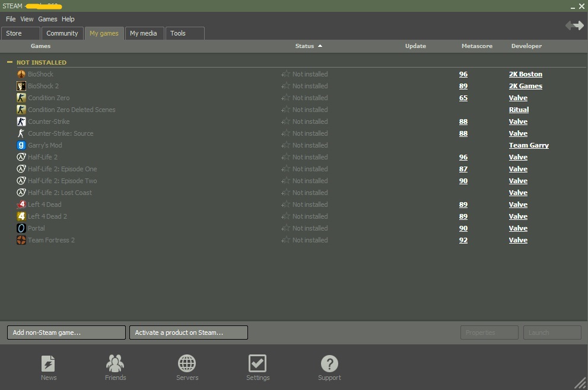Open Steam Support
588x390 pixels.
(329, 368)
